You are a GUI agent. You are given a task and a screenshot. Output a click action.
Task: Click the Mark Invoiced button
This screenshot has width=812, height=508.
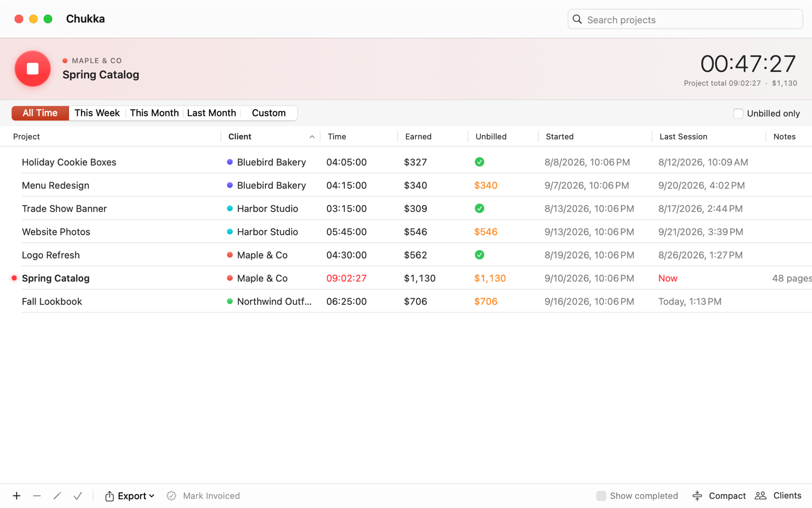[x=204, y=496]
